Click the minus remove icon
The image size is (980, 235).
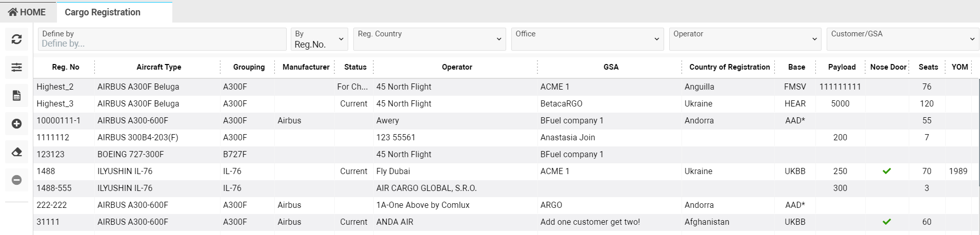[16, 180]
